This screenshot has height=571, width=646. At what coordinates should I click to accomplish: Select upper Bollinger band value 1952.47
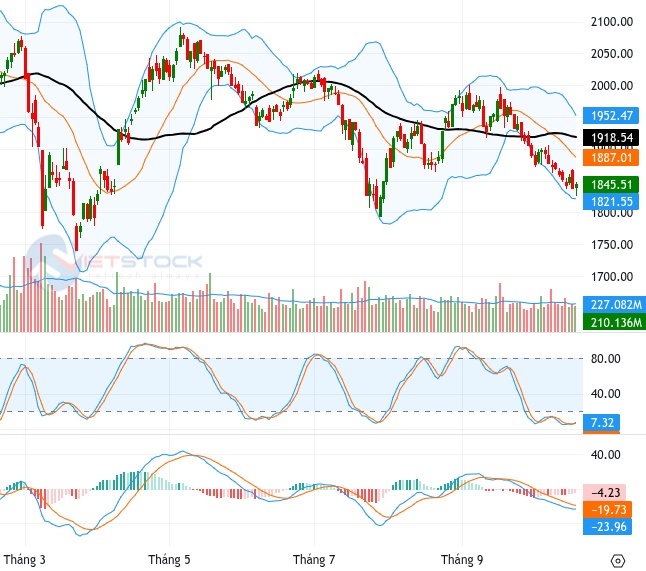tap(611, 116)
